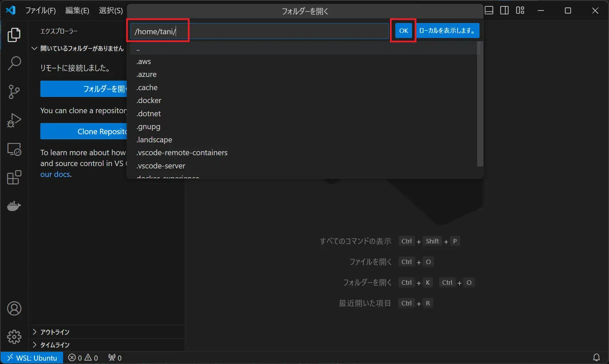Click the folder list scrollbar
The image size is (609, 364).
(480, 104)
